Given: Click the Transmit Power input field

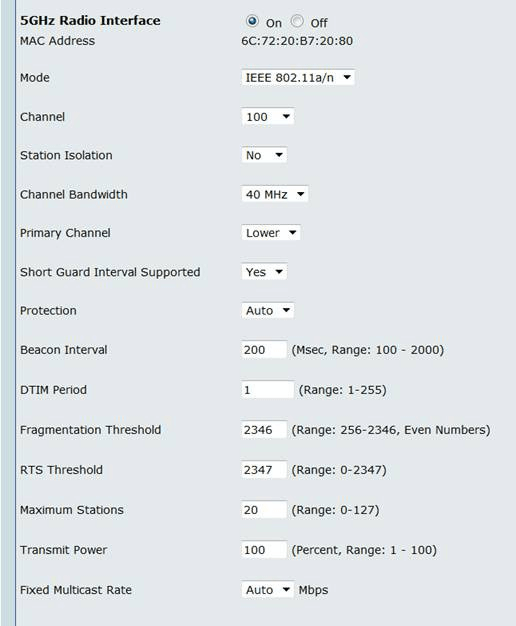Looking at the screenshot, I should click(x=264, y=550).
